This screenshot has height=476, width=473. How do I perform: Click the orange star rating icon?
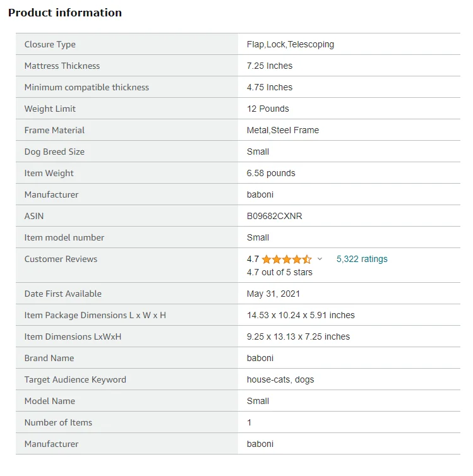(x=287, y=259)
